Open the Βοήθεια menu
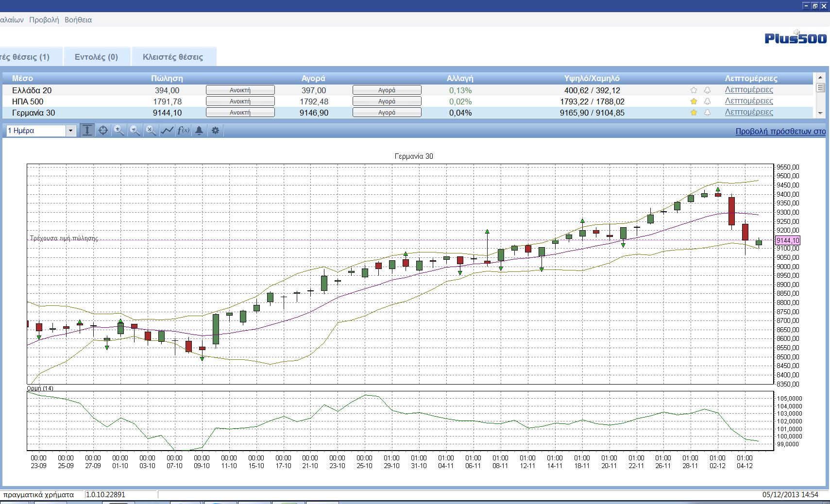 point(78,20)
